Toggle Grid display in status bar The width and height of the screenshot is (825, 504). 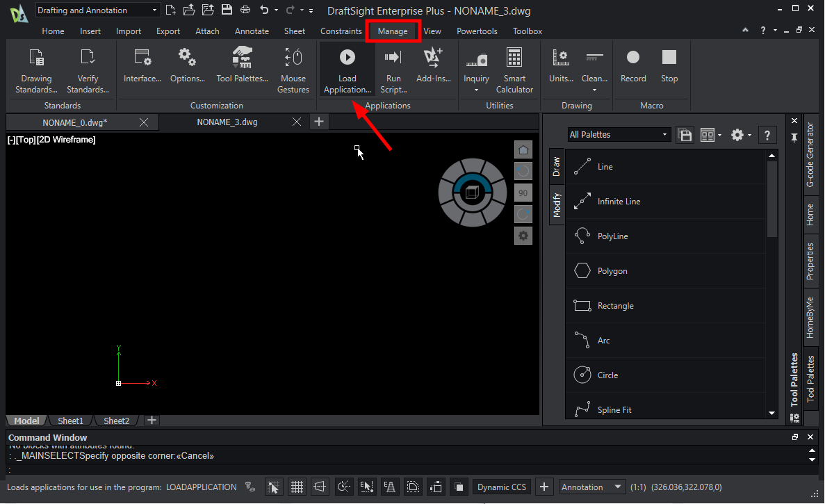297,487
